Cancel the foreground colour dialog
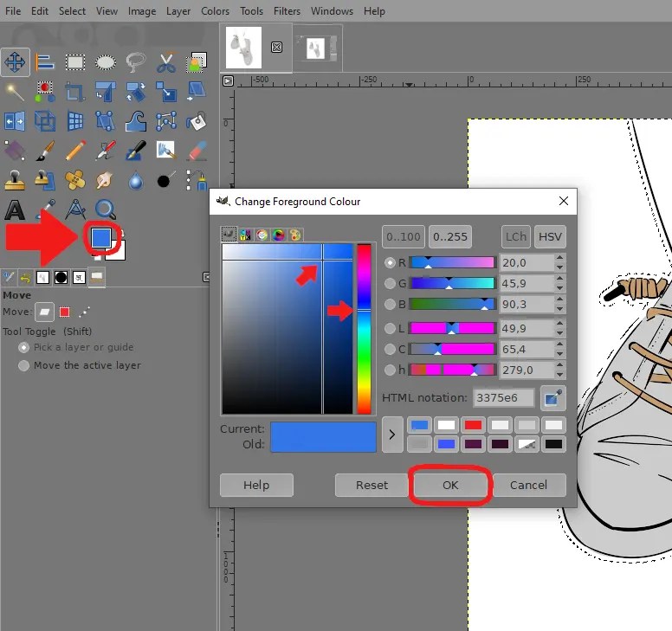672x631 pixels. point(528,485)
